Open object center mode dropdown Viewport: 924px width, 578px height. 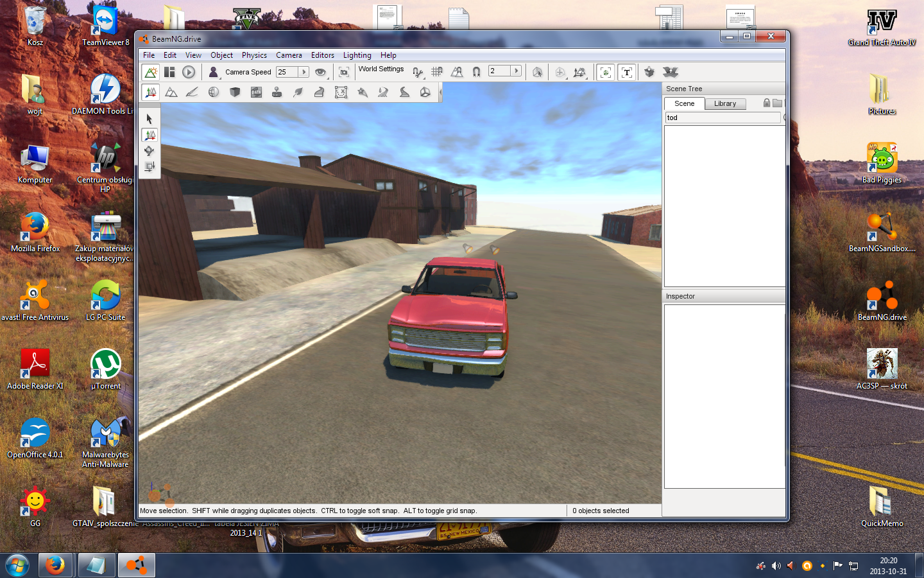click(560, 72)
